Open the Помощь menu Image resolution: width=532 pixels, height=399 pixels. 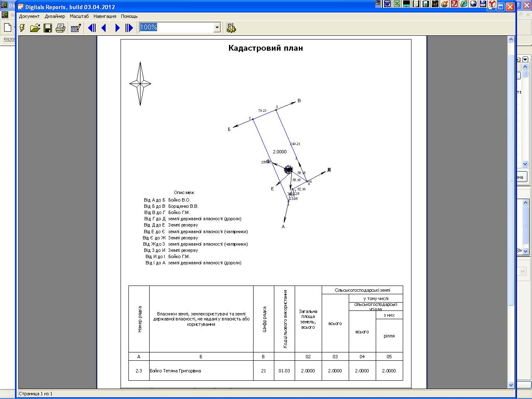tap(129, 16)
